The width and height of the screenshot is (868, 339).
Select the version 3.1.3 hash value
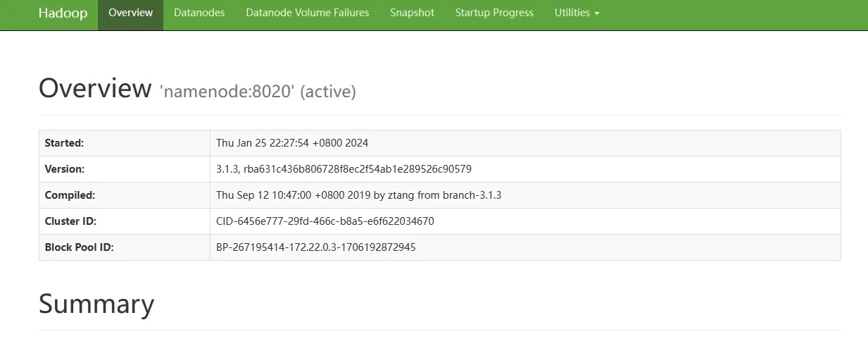click(344, 169)
